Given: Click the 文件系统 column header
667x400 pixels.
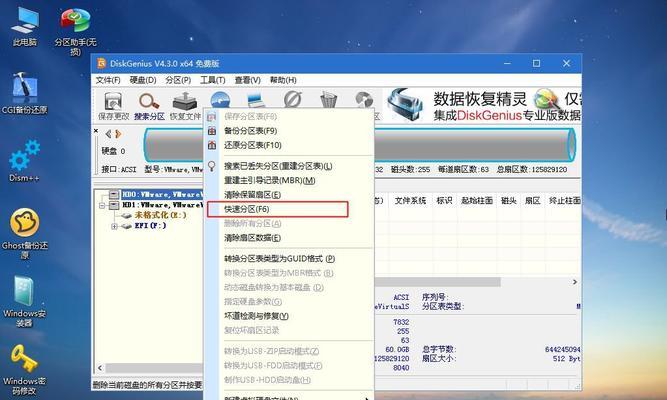Looking at the screenshot, I should point(410,200).
